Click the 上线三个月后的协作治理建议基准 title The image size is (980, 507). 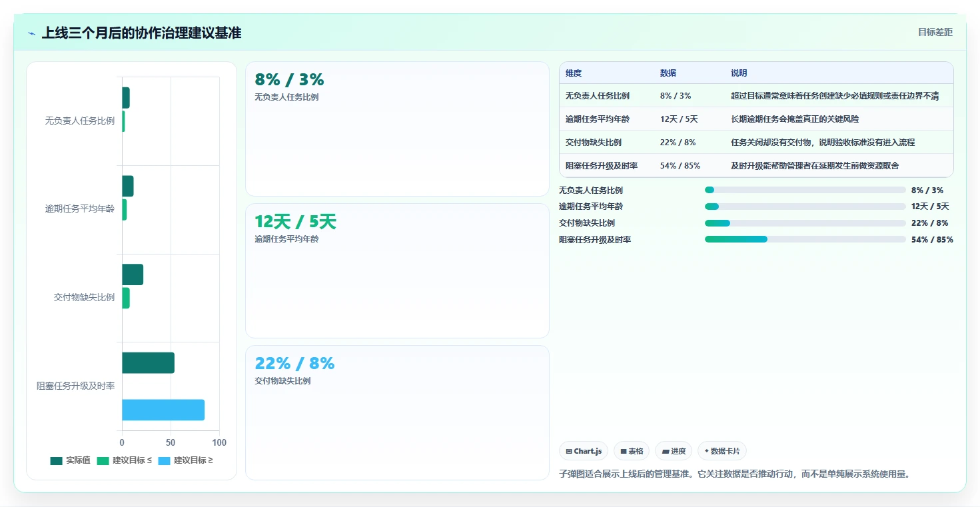click(x=141, y=33)
